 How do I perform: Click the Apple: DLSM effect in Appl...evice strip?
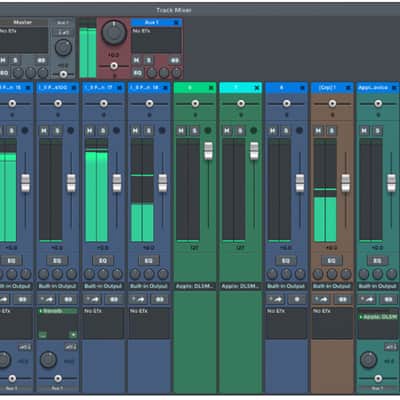pos(378,317)
